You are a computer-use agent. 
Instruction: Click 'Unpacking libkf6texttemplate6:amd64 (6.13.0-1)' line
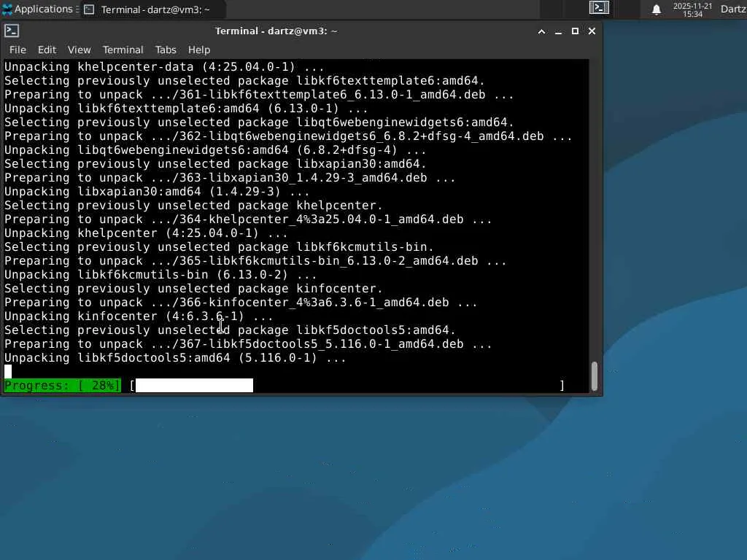click(186, 108)
